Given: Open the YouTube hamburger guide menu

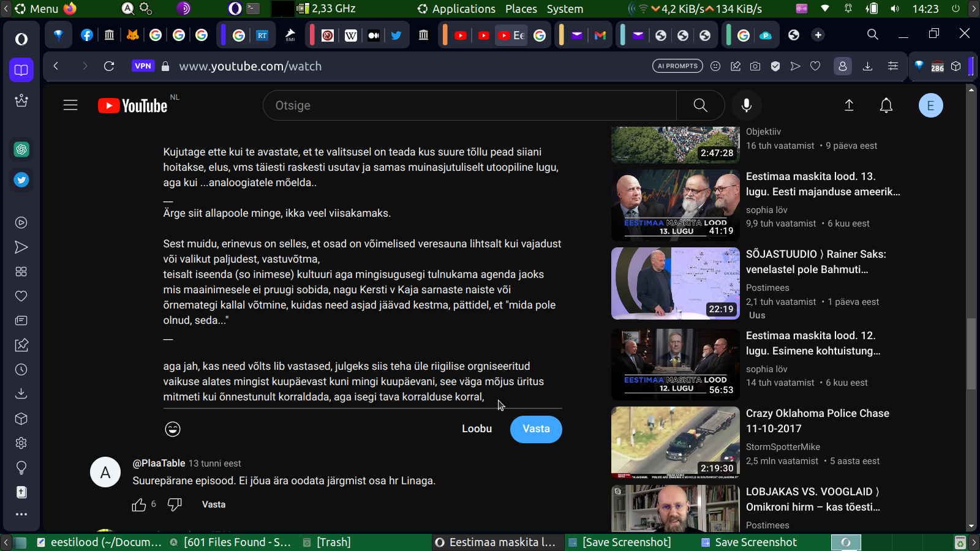Looking at the screenshot, I should [x=70, y=105].
